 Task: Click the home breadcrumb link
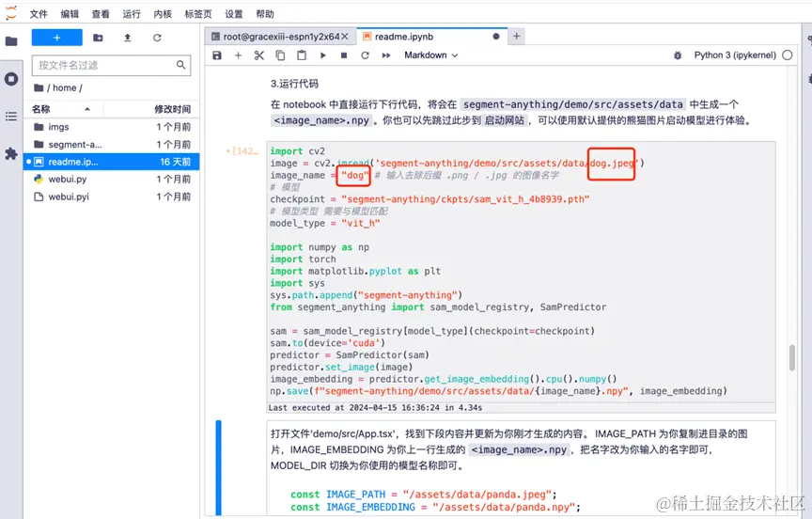[64, 88]
